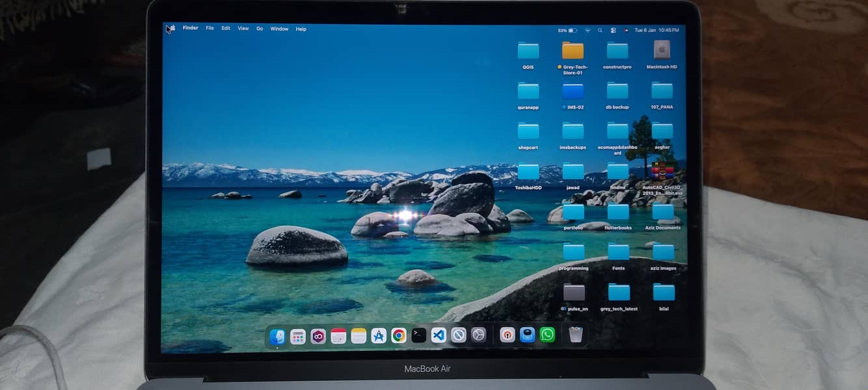Screen dimensions: 868x390
Task: Open the Go menu
Action: coord(260,29)
